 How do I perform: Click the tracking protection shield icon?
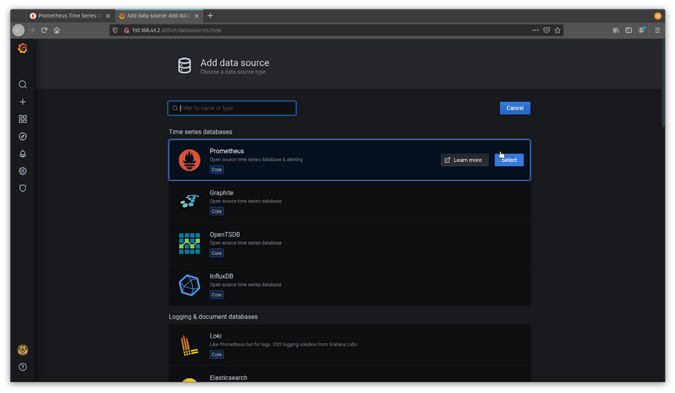(115, 30)
